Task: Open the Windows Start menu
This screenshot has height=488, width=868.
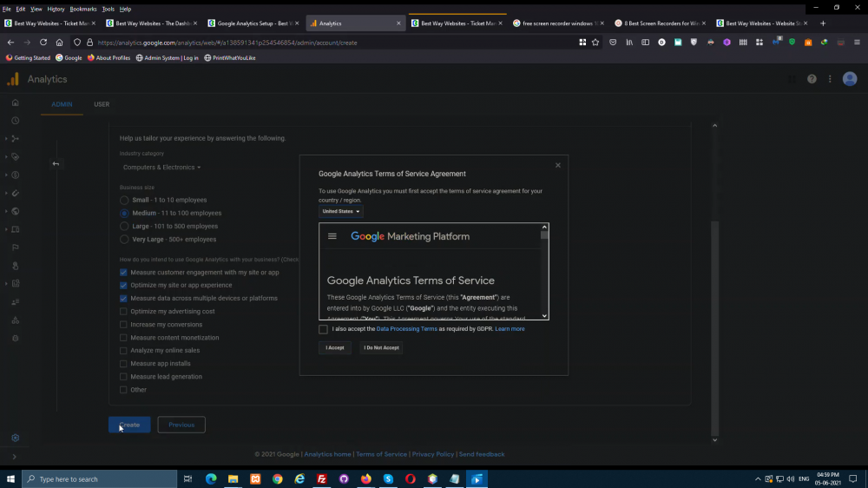Action: click(10, 478)
